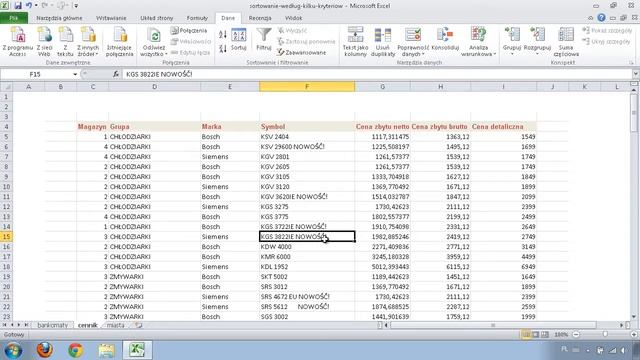
Task: Click Pokaż szczegóły show detail
Action: [607, 31]
